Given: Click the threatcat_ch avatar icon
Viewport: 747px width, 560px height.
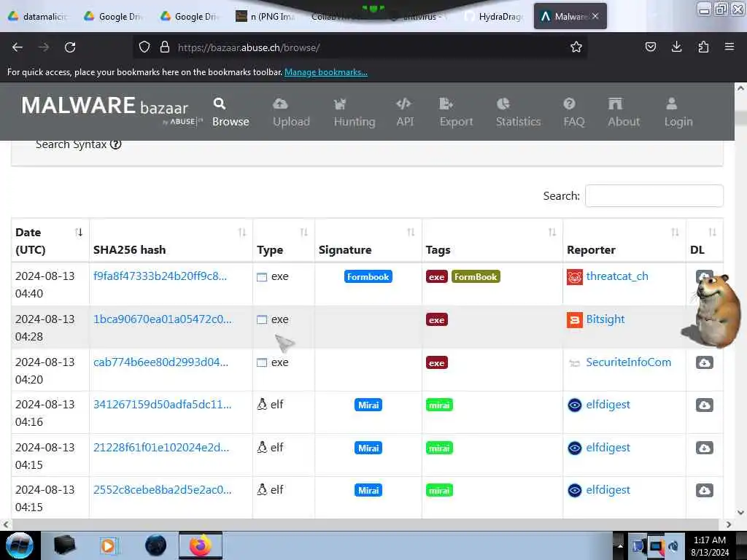Looking at the screenshot, I should pos(575,277).
